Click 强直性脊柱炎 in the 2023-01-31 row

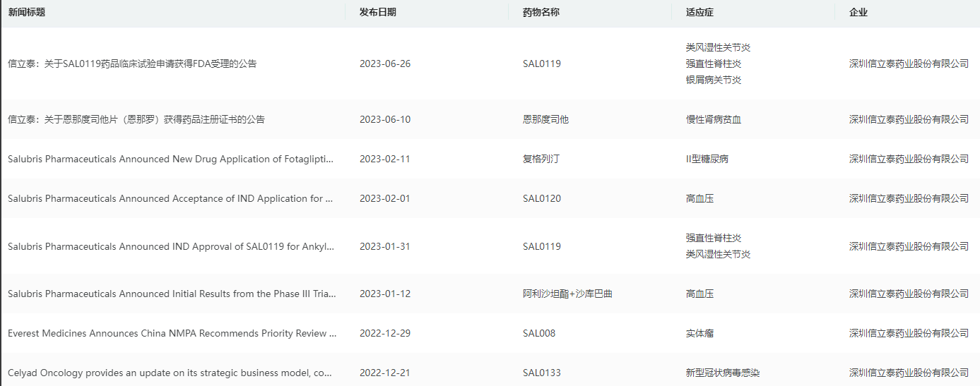[x=714, y=238]
